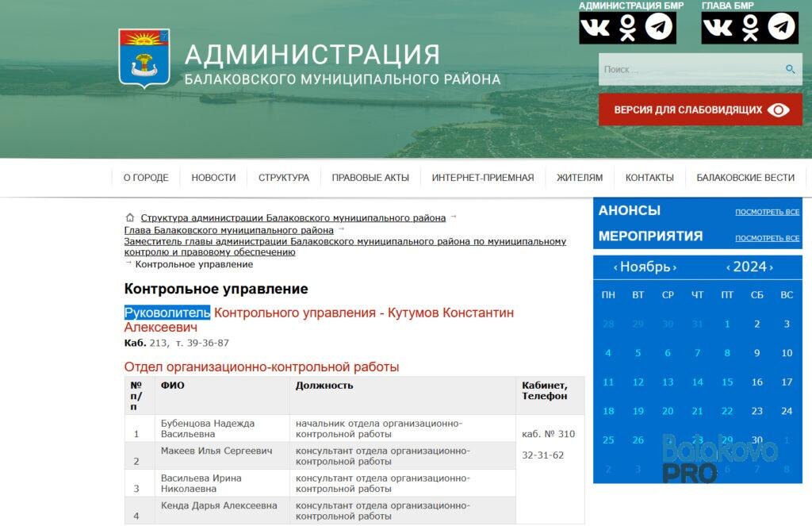Screen dimensions: 812x526
Task: Open the Глава БМР Telegram icon
Action: click(x=781, y=27)
